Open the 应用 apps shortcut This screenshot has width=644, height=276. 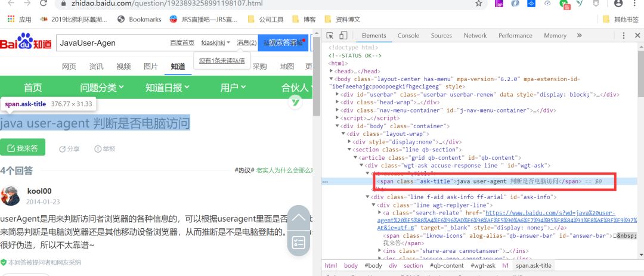pos(19,19)
